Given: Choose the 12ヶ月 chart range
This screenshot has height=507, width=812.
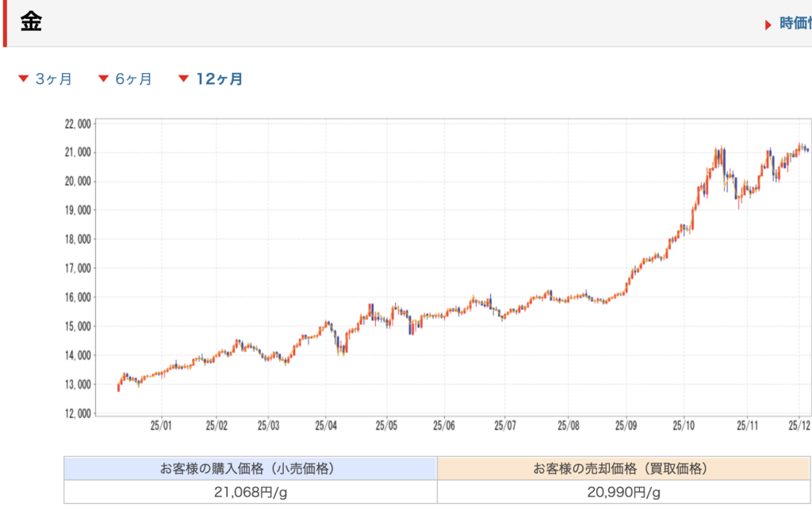Looking at the screenshot, I should [219, 79].
